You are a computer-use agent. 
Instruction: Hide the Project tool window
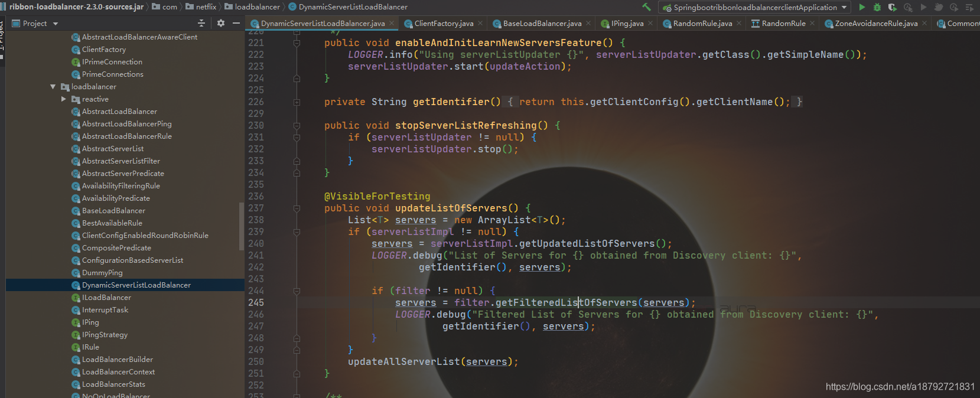click(236, 23)
